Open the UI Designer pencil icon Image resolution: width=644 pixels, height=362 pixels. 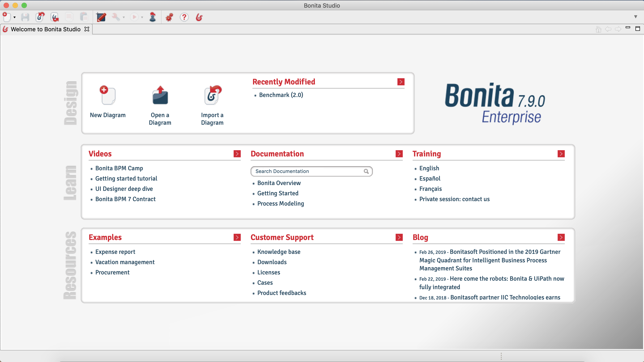(101, 17)
